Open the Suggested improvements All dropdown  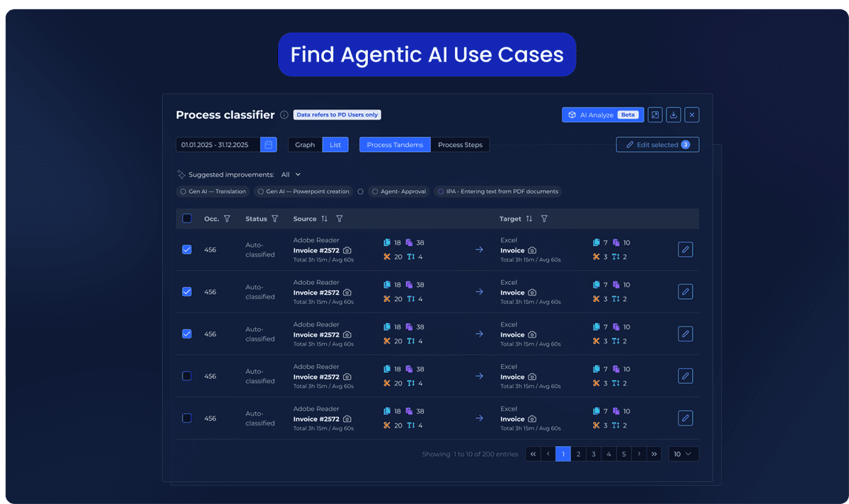pyautogui.click(x=291, y=175)
